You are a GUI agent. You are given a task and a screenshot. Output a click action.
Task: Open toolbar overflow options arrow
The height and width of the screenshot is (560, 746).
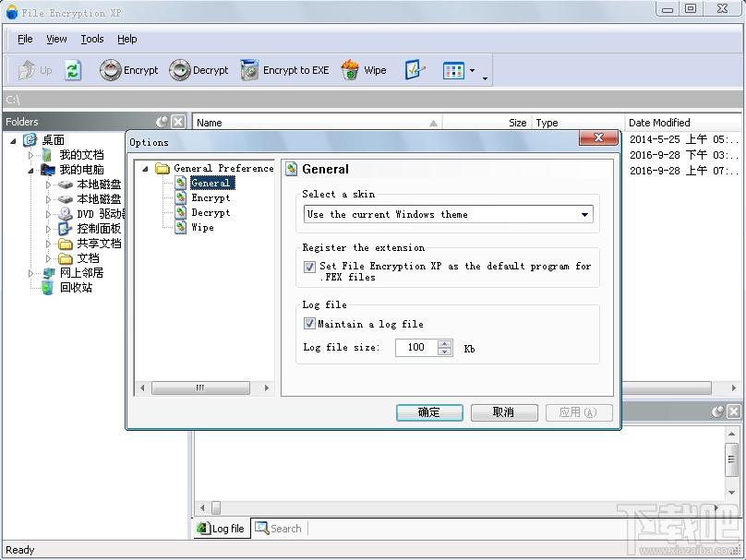pyautogui.click(x=485, y=78)
